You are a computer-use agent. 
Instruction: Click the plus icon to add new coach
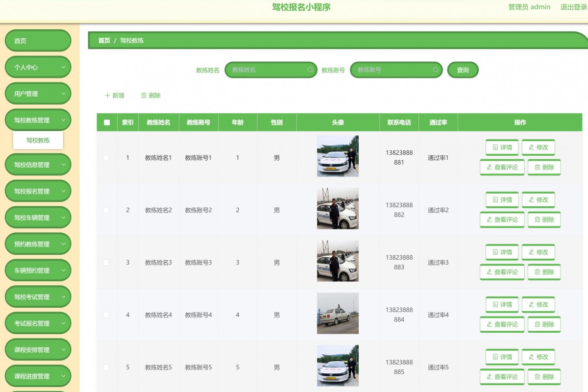click(x=108, y=96)
